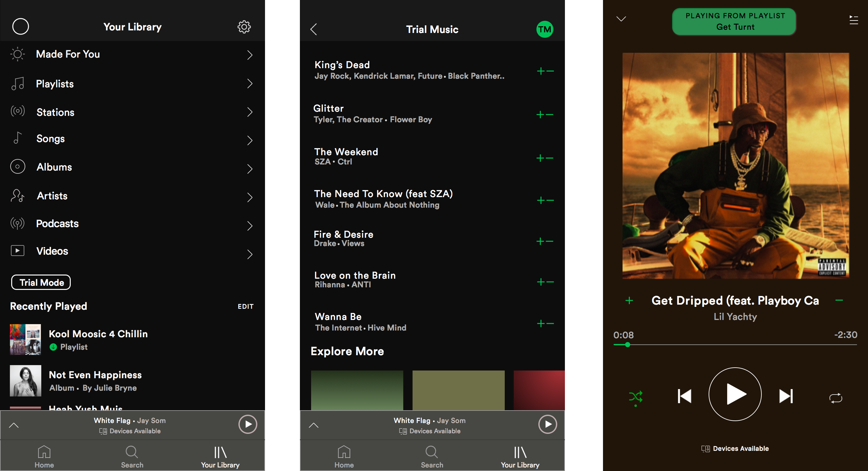Select Your Library tab in Trial Music screen
Screen dimensions: 868x471
[520, 457]
